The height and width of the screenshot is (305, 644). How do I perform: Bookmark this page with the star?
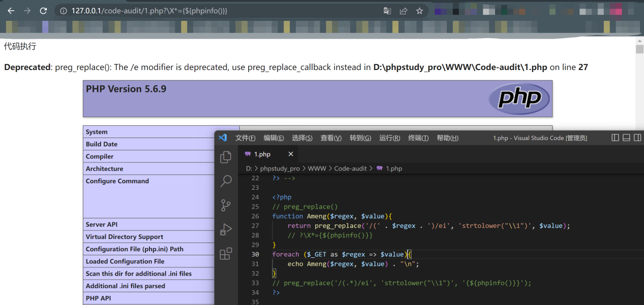coord(419,11)
